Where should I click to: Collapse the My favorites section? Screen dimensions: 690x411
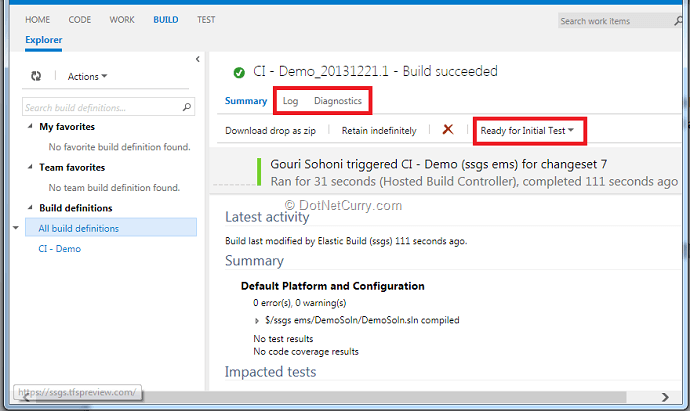(x=29, y=127)
